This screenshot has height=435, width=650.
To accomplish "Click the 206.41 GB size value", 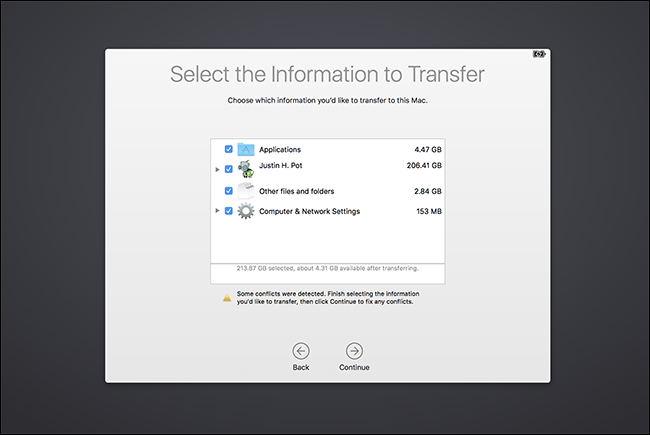I will coord(424,165).
